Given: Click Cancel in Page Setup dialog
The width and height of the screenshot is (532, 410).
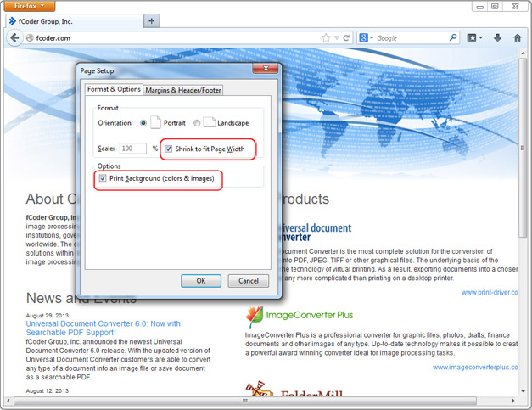Looking at the screenshot, I should point(249,281).
